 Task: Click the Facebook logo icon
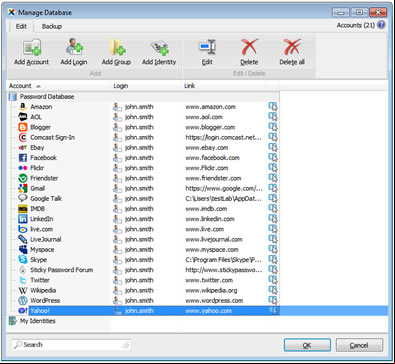pyautogui.click(x=23, y=157)
